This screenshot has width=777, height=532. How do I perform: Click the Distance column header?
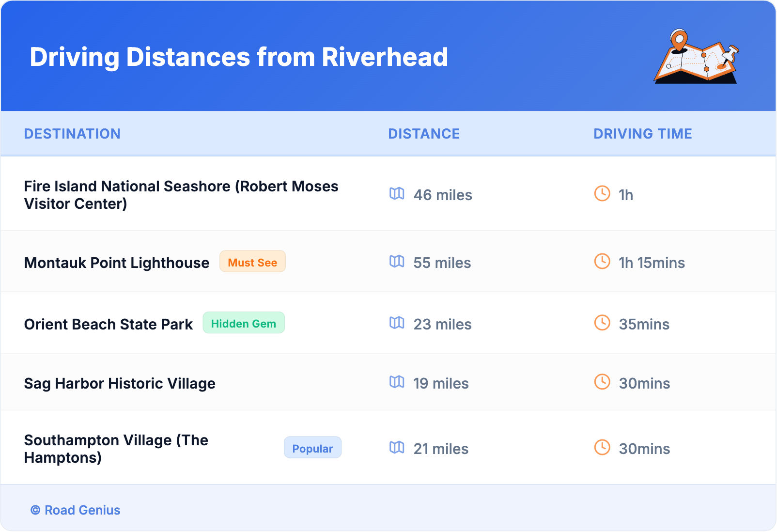click(x=424, y=134)
